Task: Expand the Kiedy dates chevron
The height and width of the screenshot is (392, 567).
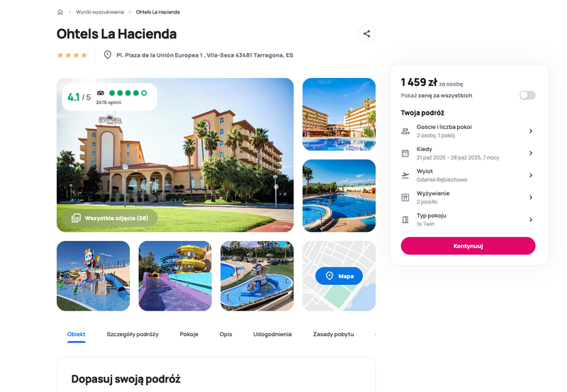Action: coord(531,153)
